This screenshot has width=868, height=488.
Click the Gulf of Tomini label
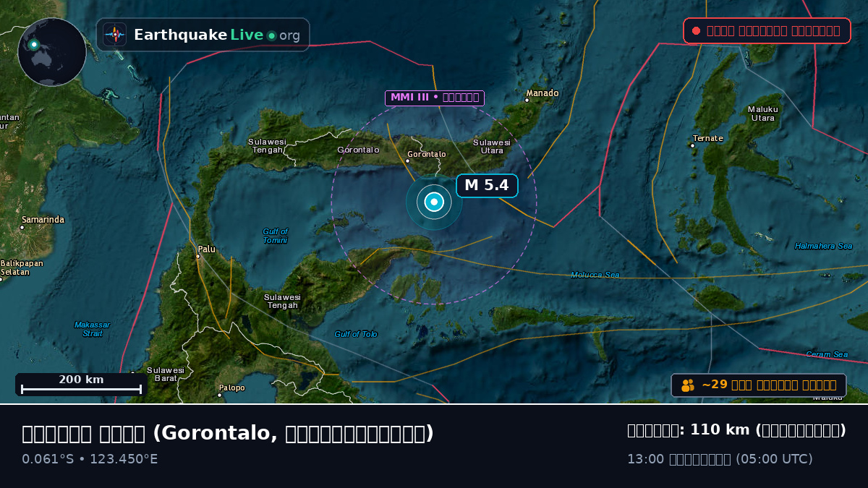275,236
